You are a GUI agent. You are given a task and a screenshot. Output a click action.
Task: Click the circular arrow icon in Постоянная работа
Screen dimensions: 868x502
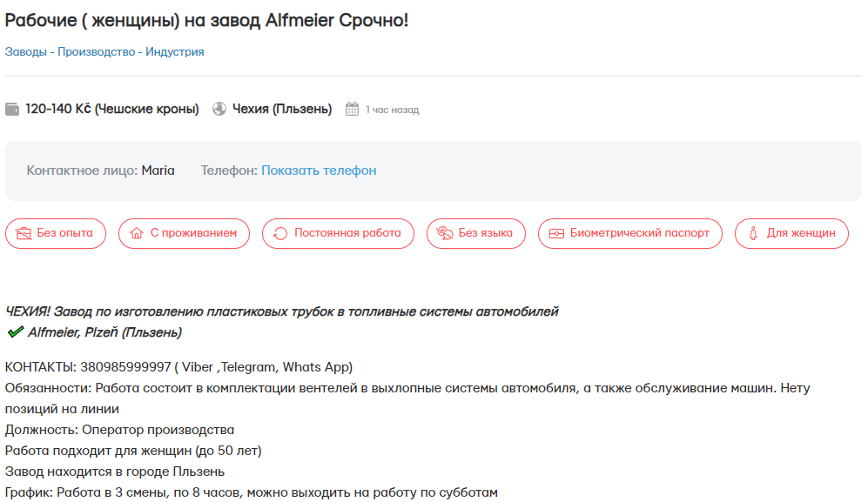280,233
